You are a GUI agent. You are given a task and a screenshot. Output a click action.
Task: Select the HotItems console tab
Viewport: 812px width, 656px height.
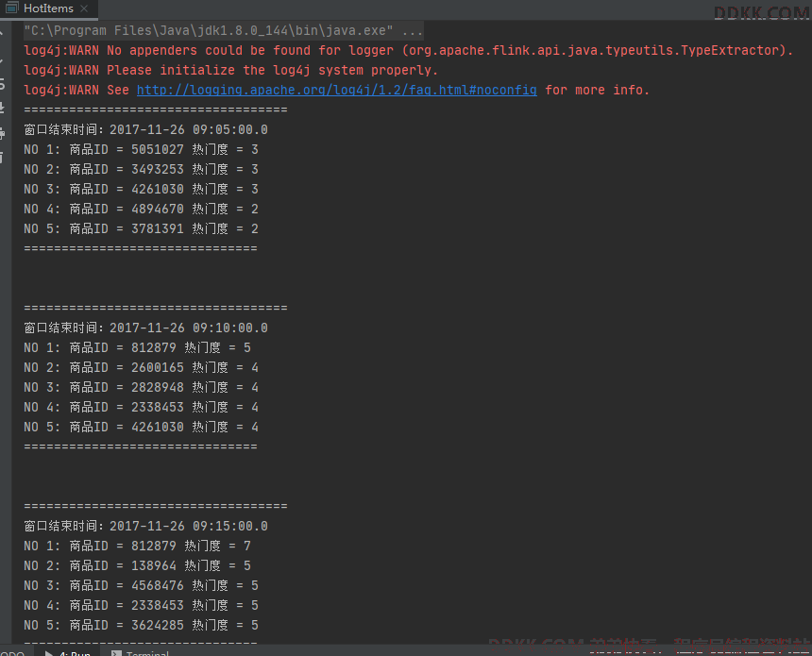48,8
